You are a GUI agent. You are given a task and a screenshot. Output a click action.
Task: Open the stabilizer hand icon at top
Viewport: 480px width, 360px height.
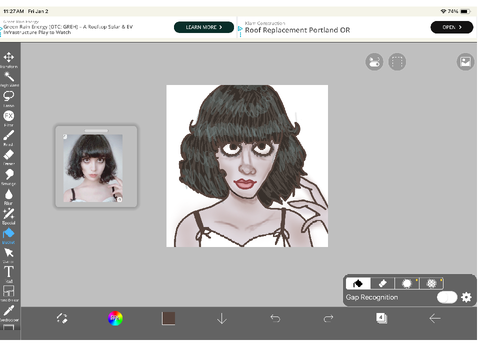tap(374, 62)
